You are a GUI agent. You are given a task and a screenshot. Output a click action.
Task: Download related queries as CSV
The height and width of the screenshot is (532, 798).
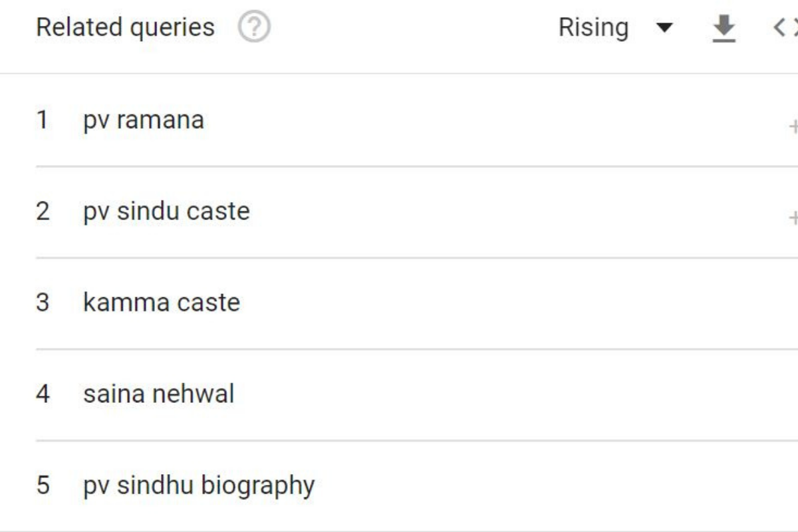(x=724, y=29)
